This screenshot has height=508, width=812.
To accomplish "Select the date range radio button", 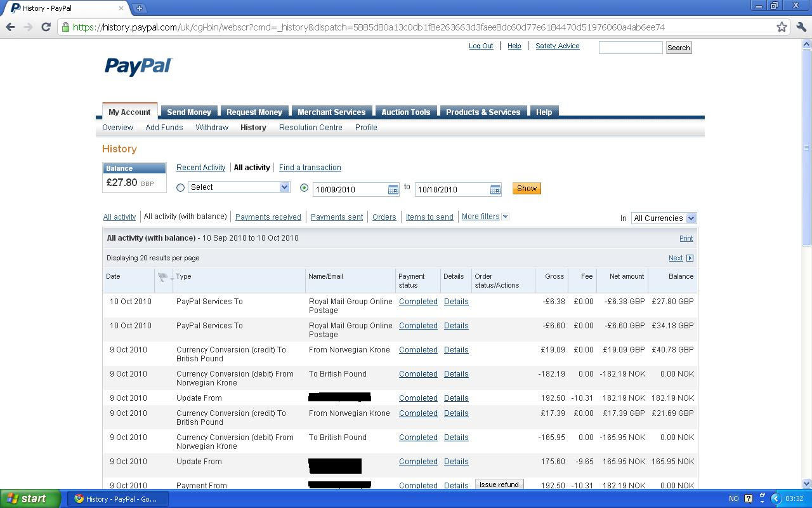I will [x=304, y=187].
